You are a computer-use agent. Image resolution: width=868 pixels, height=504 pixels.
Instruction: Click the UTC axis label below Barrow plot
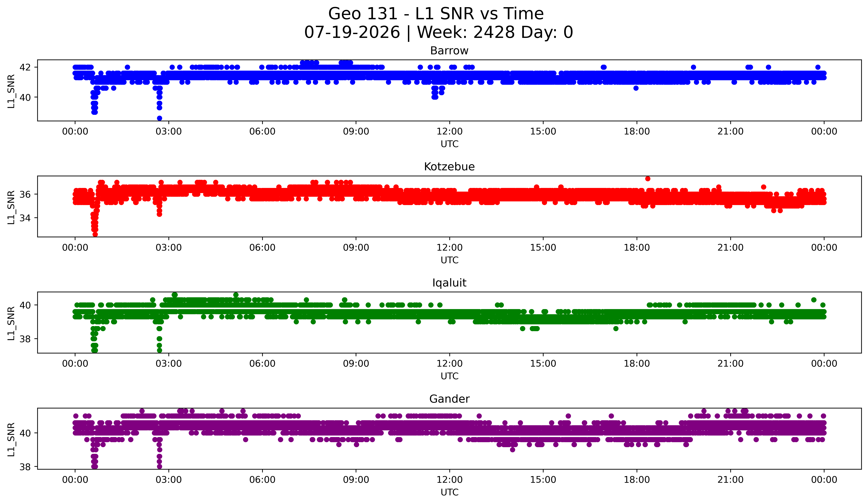[450, 144]
